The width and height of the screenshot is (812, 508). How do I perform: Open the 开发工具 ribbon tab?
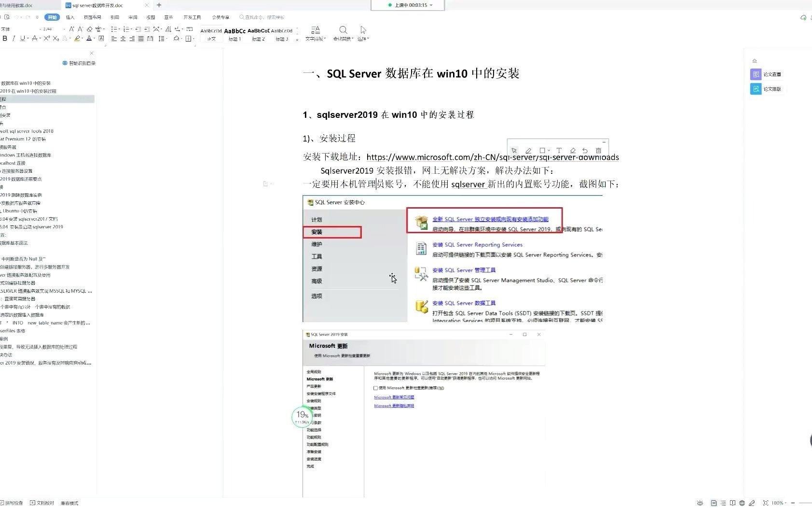click(192, 17)
